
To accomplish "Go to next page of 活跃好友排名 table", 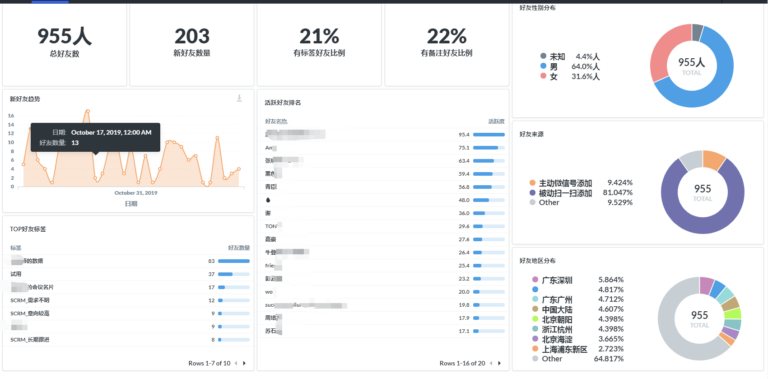I will pos(499,363).
